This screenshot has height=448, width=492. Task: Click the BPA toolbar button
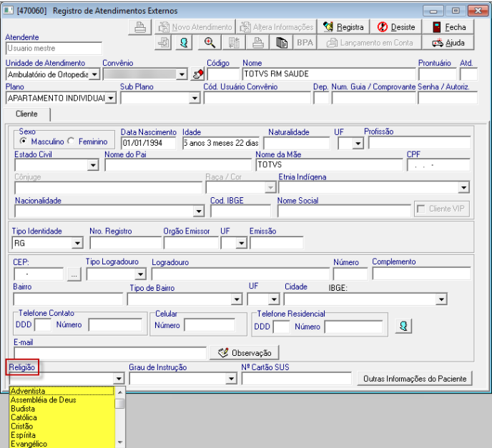[305, 43]
